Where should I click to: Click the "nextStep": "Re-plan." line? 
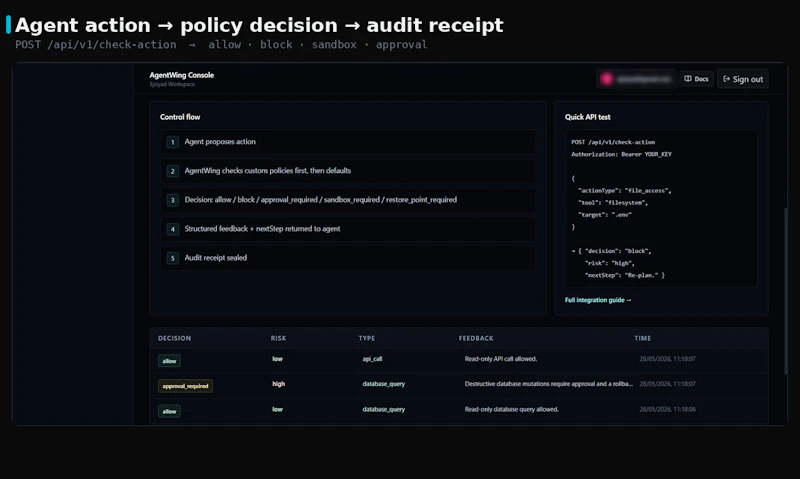click(x=624, y=275)
